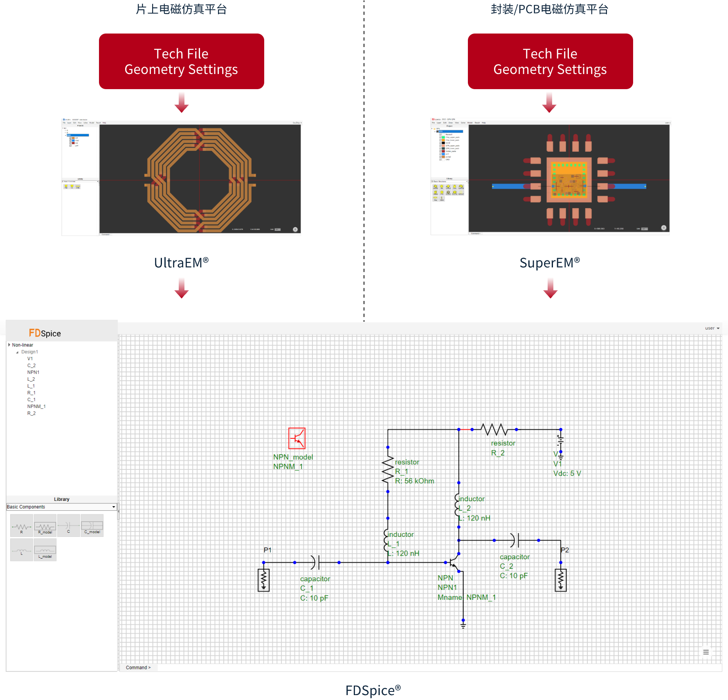The image size is (728, 700).
Task: Uncheck the bond layer checkbox in SuperEM
Action: (x=440, y=143)
